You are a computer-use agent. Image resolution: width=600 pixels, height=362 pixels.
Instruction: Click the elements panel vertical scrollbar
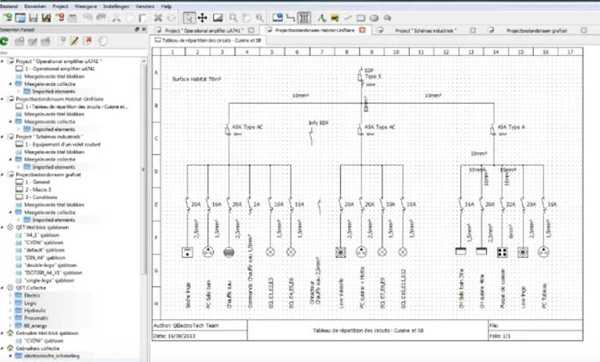pyautogui.click(x=143, y=168)
